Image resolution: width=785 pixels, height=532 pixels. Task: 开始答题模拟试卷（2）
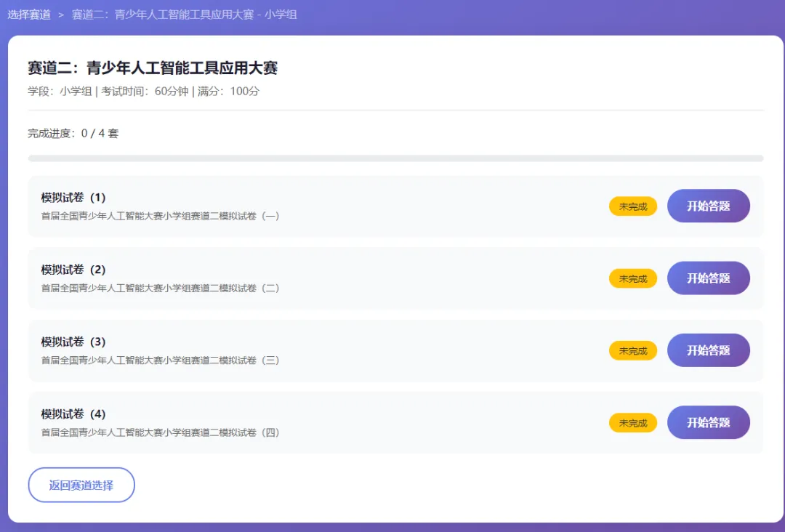pos(708,278)
